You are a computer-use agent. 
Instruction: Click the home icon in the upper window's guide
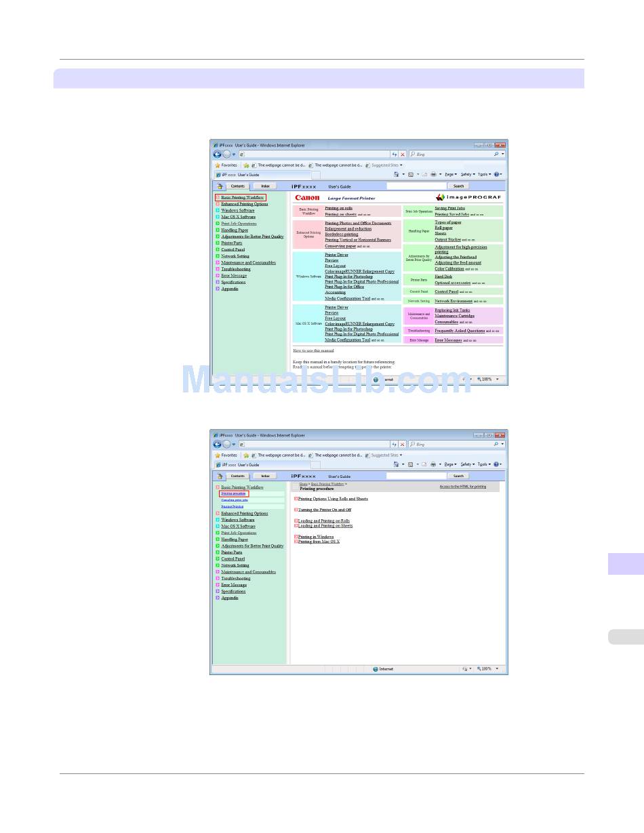[x=220, y=186]
